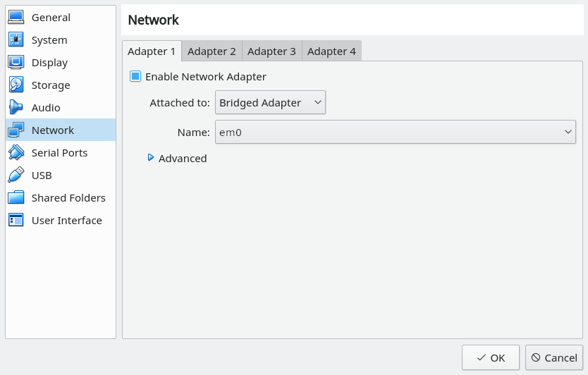Select the Display monitor icon
This screenshot has width=588, height=375.
(16, 62)
